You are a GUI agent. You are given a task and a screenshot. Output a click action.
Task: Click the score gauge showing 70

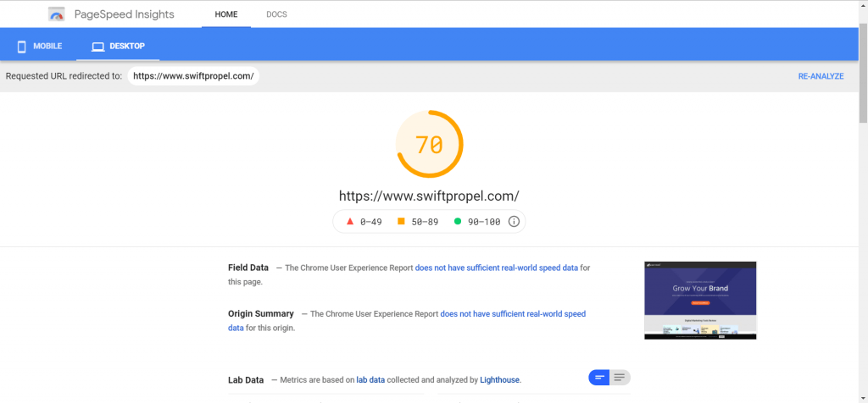point(429,144)
